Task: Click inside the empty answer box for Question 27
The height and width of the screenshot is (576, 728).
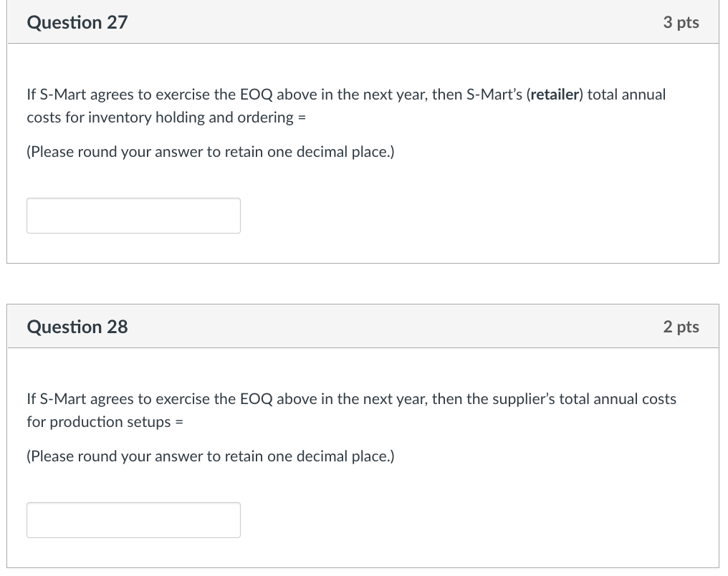Action: (x=133, y=215)
